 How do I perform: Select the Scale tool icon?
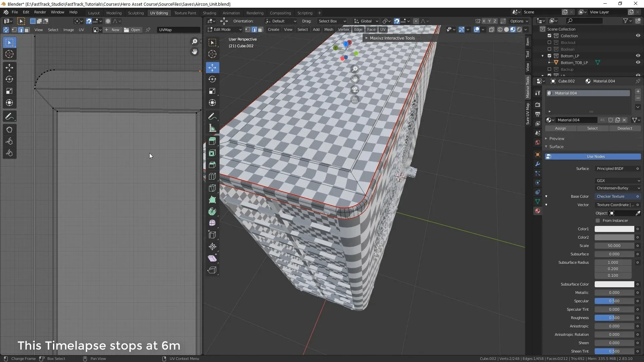tap(9, 90)
